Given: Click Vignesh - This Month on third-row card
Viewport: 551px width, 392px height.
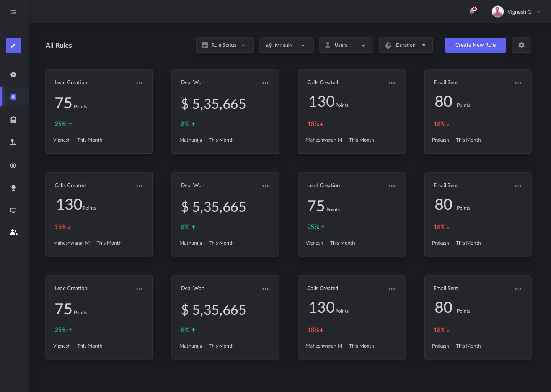Looking at the screenshot, I should (x=78, y=346).
